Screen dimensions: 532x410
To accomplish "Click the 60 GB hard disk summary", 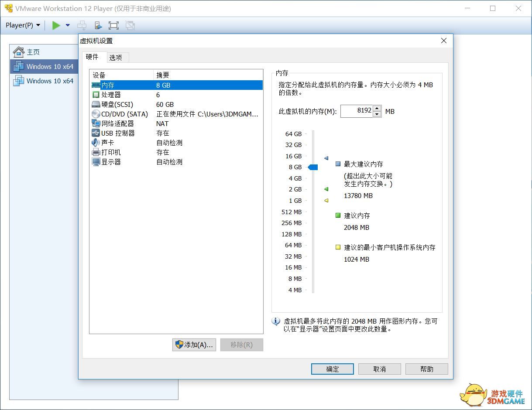I will coord(165,105).
